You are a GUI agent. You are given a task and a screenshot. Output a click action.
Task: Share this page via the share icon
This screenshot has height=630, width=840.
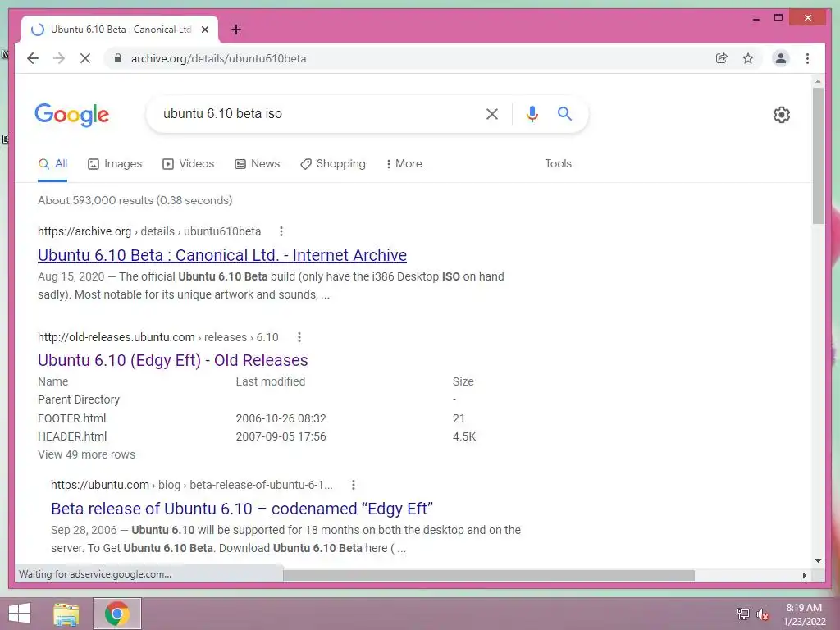(722, 58)
